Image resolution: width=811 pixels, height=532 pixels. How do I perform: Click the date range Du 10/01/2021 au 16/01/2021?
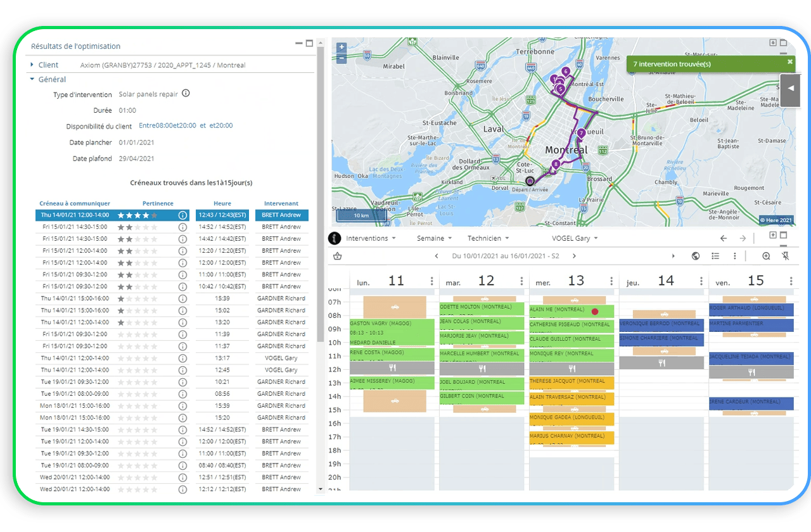(x=505, y=256)
